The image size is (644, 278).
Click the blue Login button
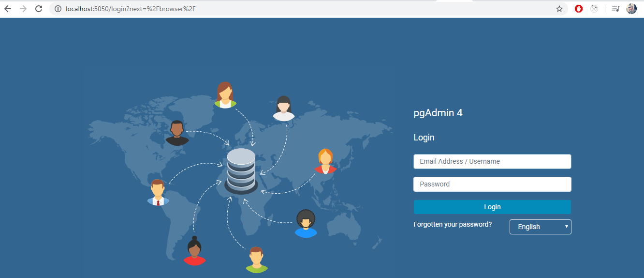click(x=492, y=207)
